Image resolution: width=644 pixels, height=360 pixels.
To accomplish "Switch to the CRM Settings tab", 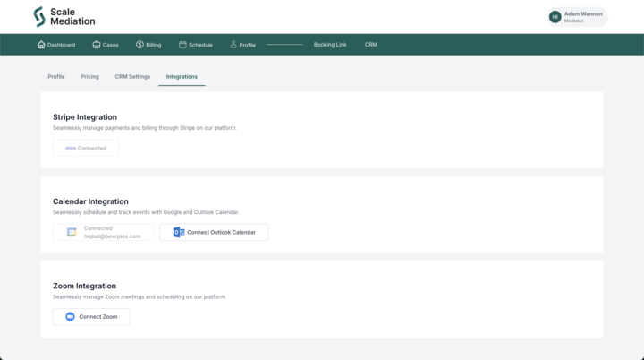I will (132, 77).
